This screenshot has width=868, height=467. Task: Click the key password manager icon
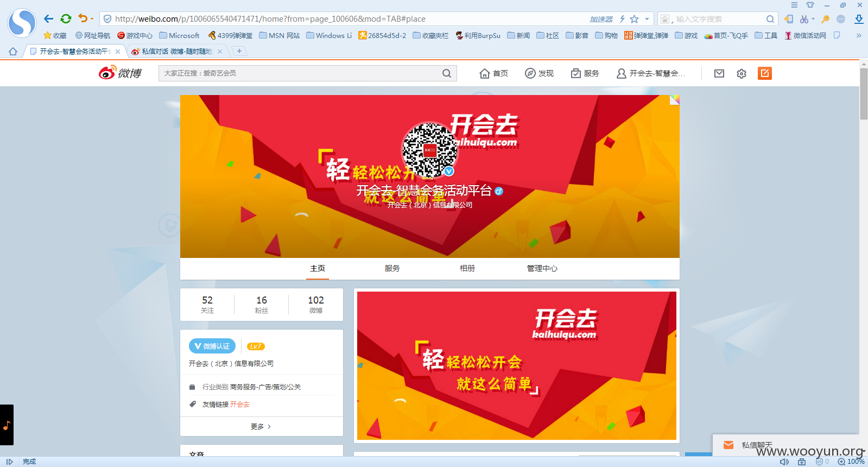(825, 19)
